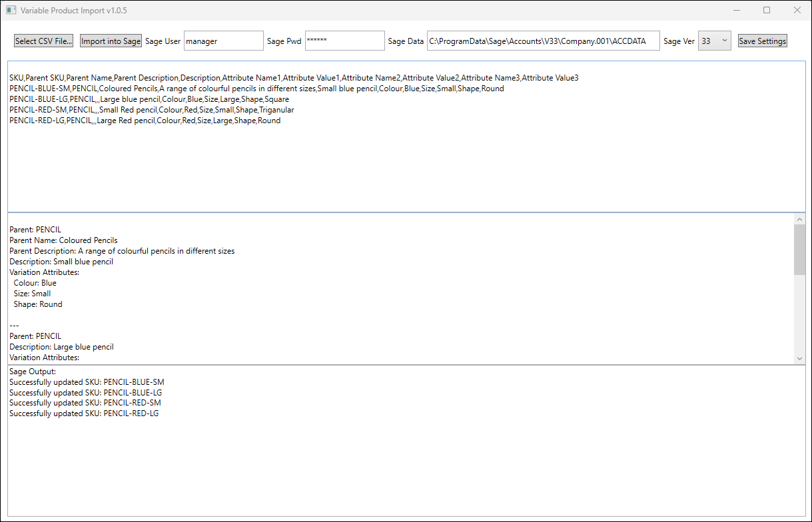812x522 pixels.
Task: Open the Sage Ver dropdown
Action: pos(715,41)
